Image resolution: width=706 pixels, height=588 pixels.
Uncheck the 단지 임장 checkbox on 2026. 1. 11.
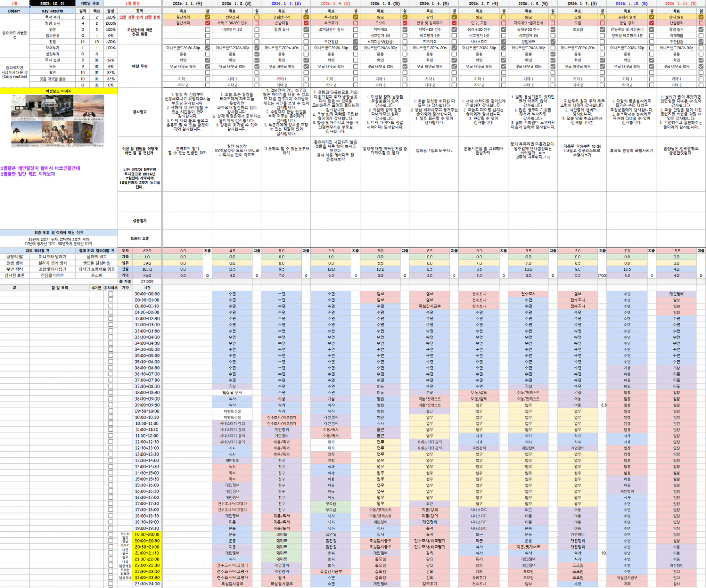pos(701,17)
